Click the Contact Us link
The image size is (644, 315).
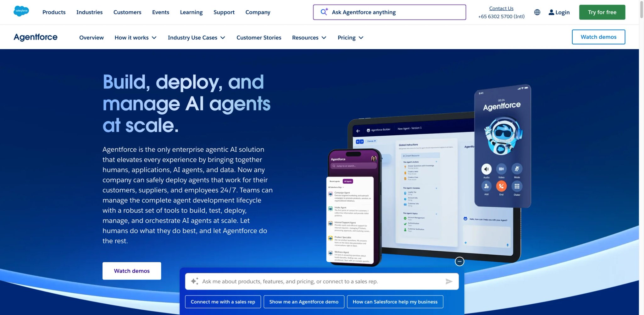click(501, 8)
